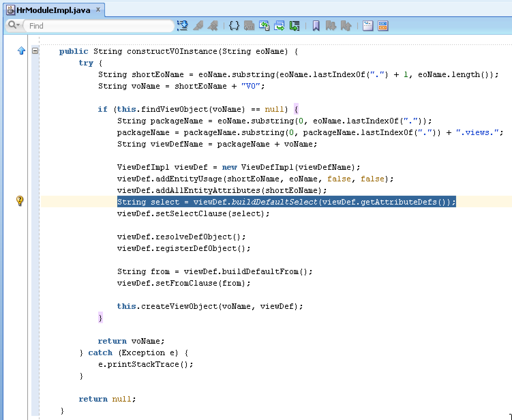
Task: Collapse the method using the fold minus box
Action: pyautogui.click(x=35, y=50)
